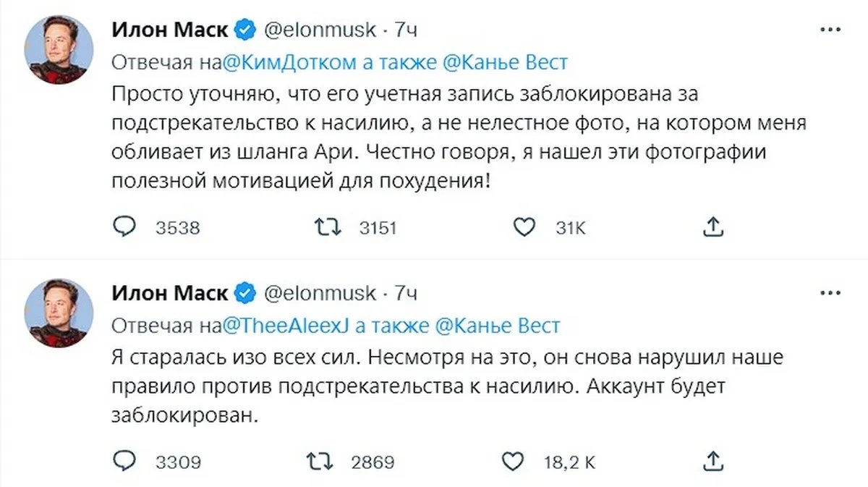The image size is (868, 487).
Task: Share the second tweet via upload icon
Action: (x=713, y=460)
